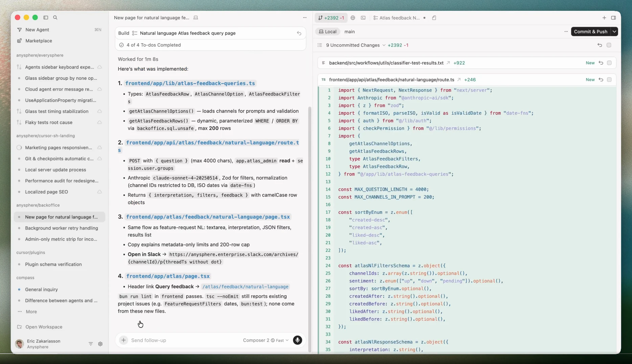The image size is (632, 364).
Task: Expand the Commit & Push dropdown arrow
Action: click(x=615, y=31)
